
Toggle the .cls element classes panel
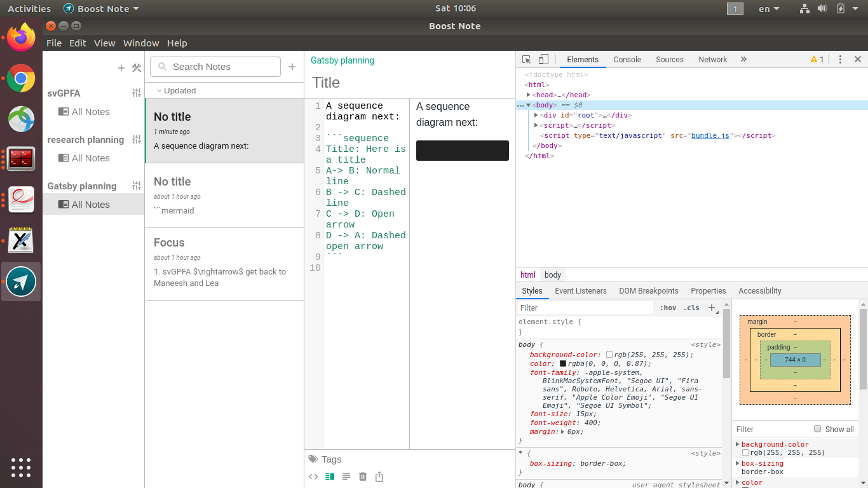[x=691, y=308]
